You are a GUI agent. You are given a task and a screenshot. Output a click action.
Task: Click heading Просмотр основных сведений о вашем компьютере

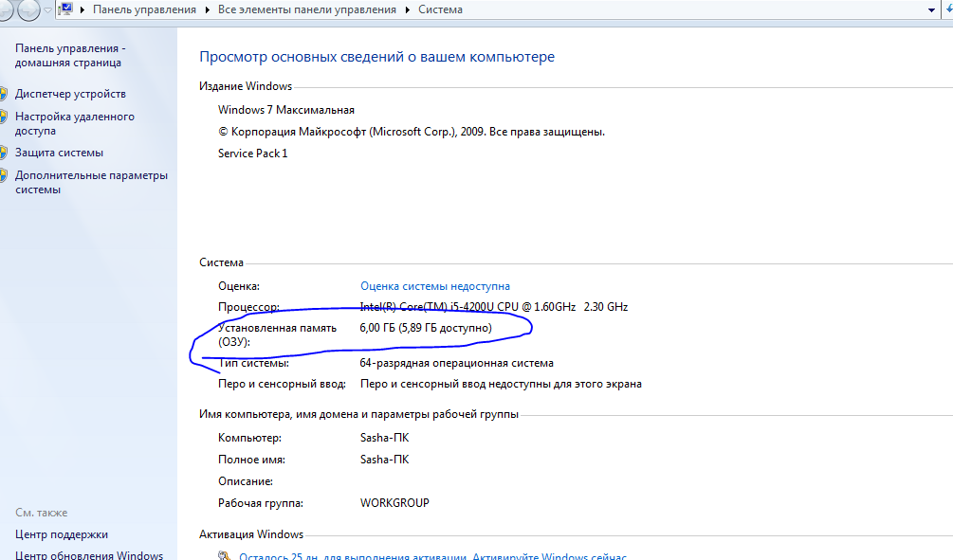tap(376, 57)
